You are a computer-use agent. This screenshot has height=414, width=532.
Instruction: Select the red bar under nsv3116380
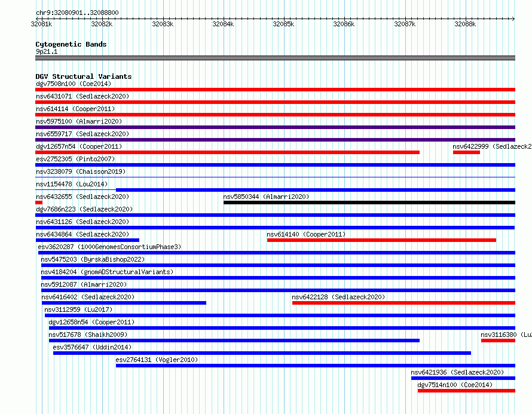[x=498, y=341]
